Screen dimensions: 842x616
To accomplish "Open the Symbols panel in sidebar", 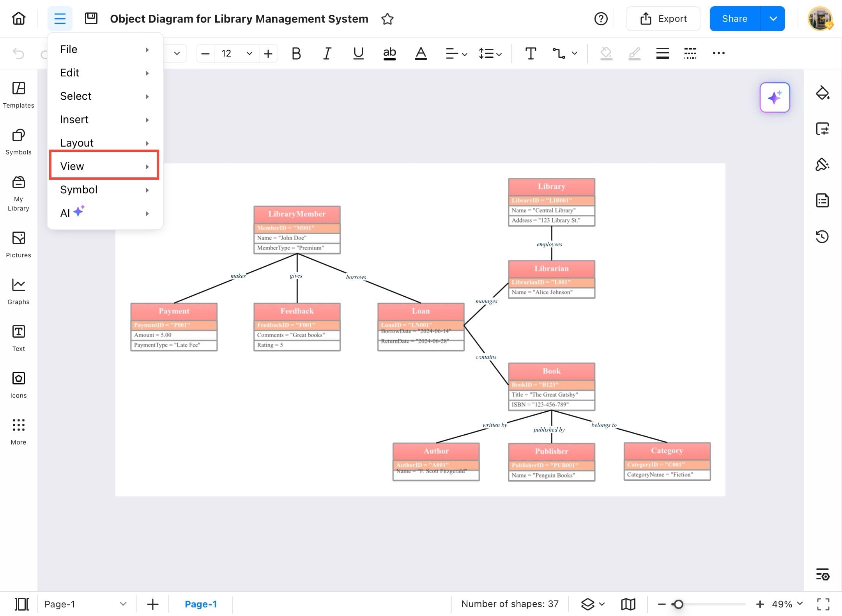I will click(x=18, y=142).
